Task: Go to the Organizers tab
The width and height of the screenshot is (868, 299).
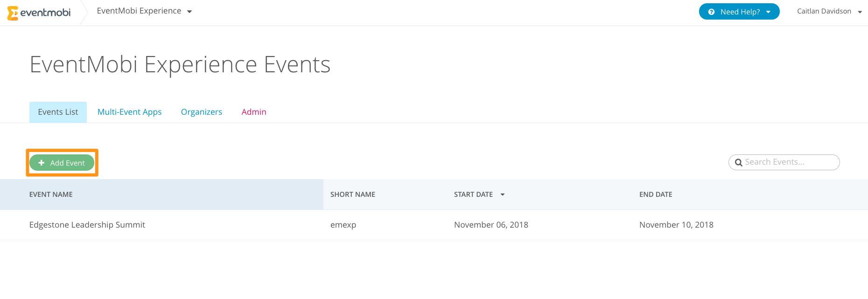Action: tap(202, 112)
